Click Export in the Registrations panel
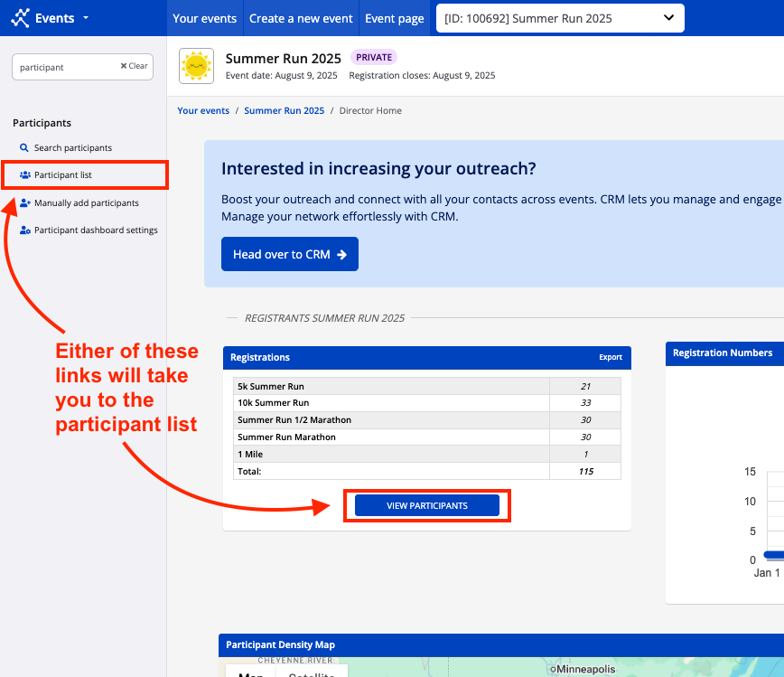This screenshot has width=784, height=677. pyautogui.click(x=611, y=357)
